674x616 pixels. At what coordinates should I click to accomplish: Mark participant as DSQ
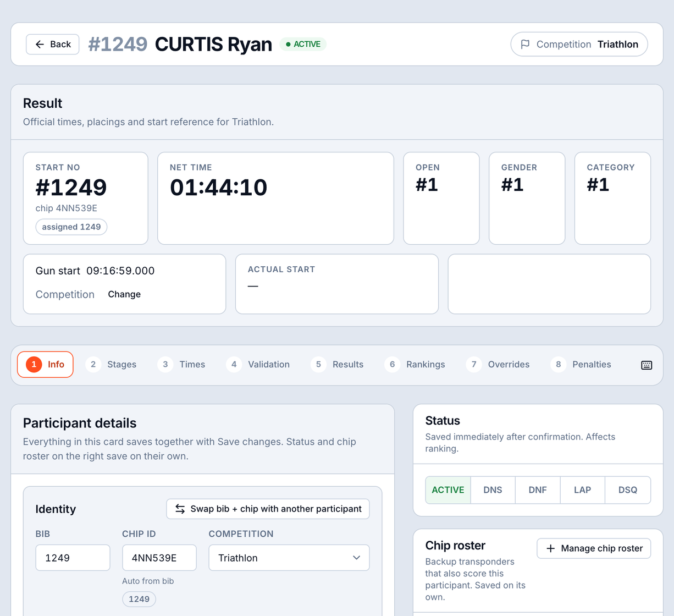(628, 490)
